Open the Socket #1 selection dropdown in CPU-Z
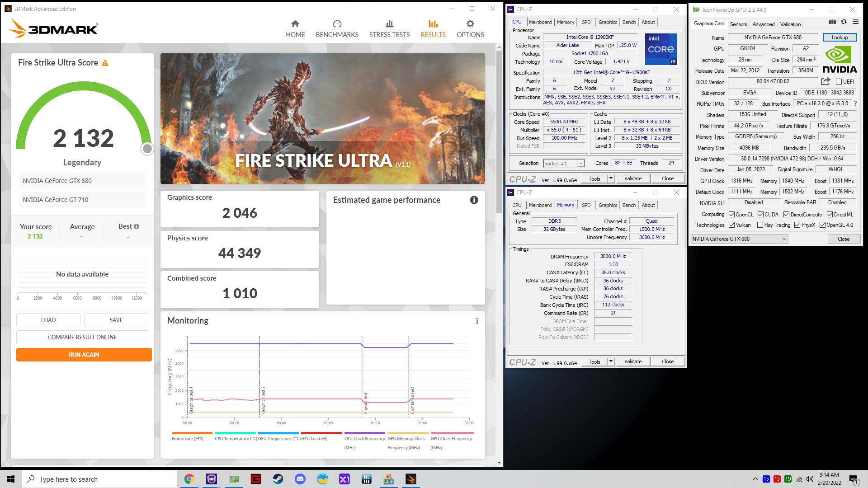The width and height of the screenshot is (868, 488). (564, 163)
